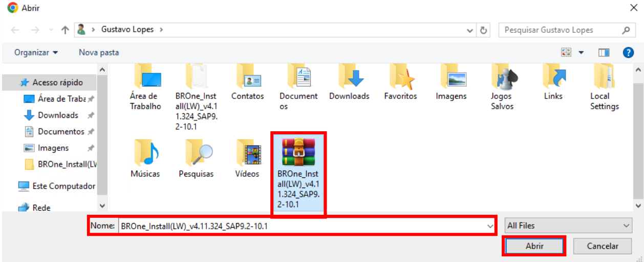
Task: Go up one folder level arrow
Action: click(65, 30)
